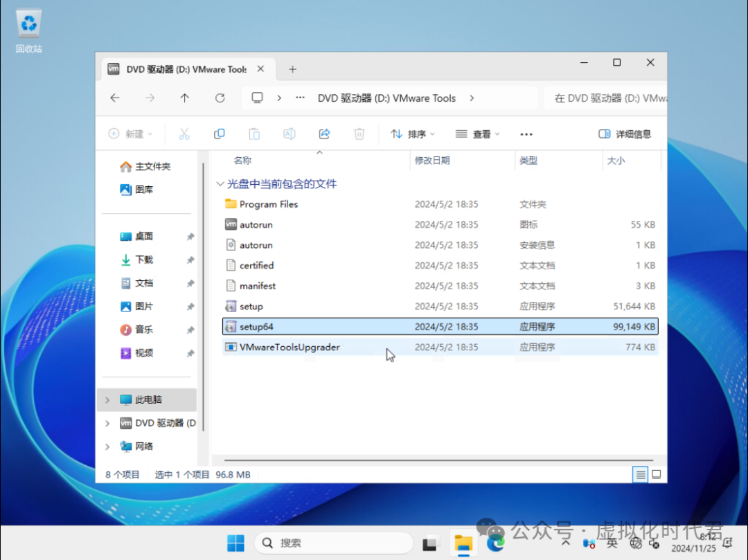748x560 pixels.
Task: Click the monitor icon in address bar
Action: tap(257, 98)
